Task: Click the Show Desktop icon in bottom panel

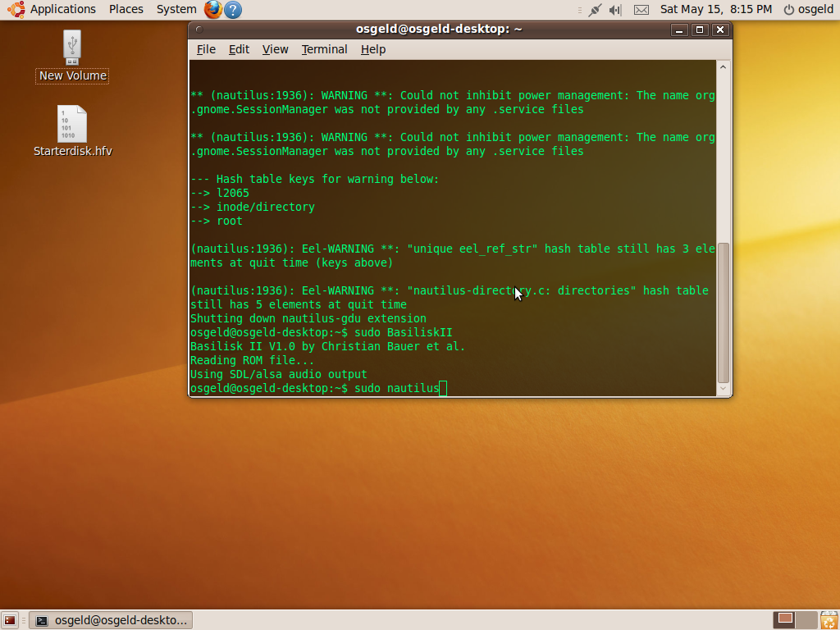Action: tap(10, 620)
